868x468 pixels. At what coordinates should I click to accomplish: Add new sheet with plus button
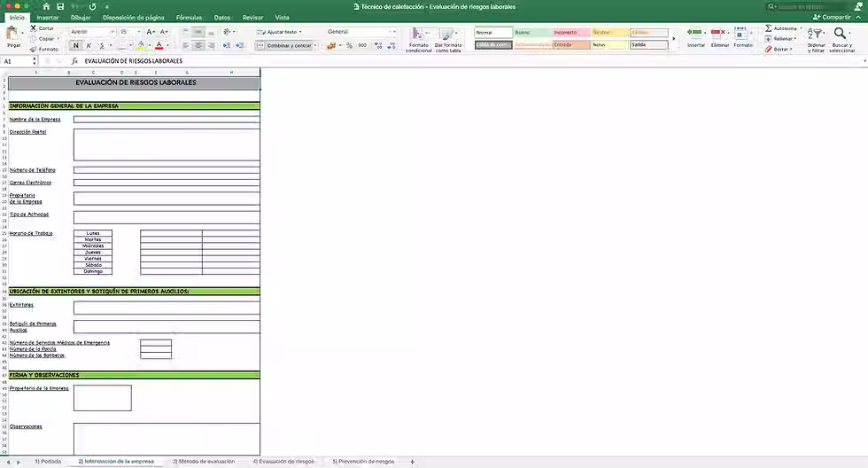pyautogui.click(x=412, y=462)
